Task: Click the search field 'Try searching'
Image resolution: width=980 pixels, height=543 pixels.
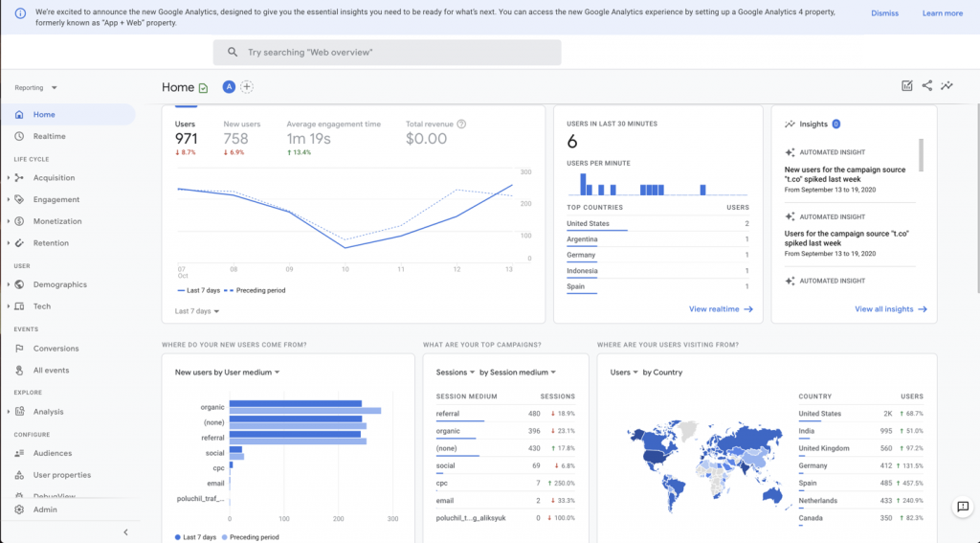Action: 387,53
